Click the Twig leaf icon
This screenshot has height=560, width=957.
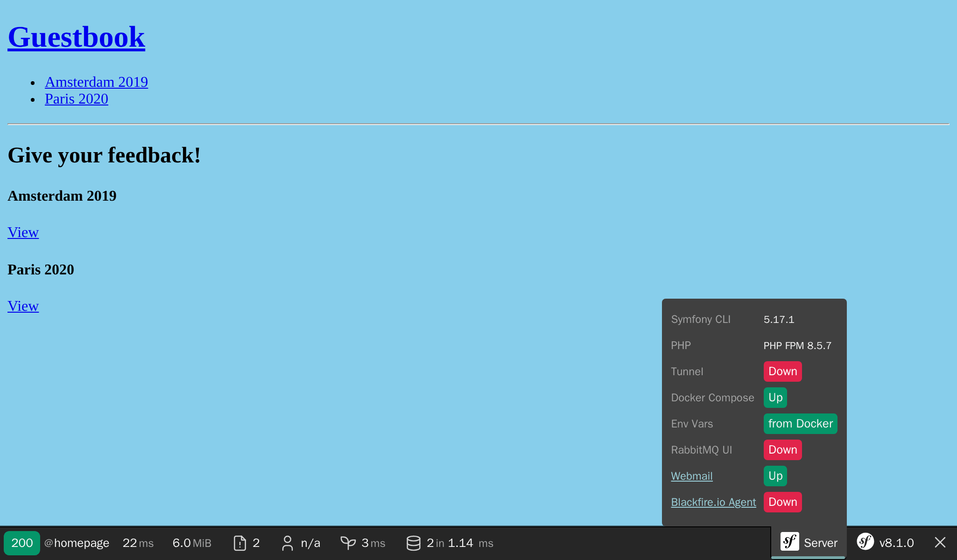pyautogui.click(x=348, y=543)
